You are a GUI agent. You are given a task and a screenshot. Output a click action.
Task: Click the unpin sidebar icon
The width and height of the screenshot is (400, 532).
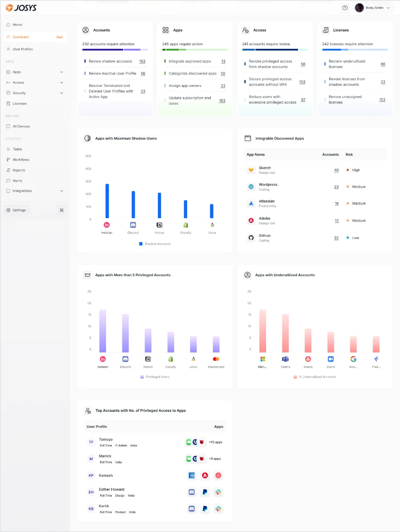click(62, 210)
